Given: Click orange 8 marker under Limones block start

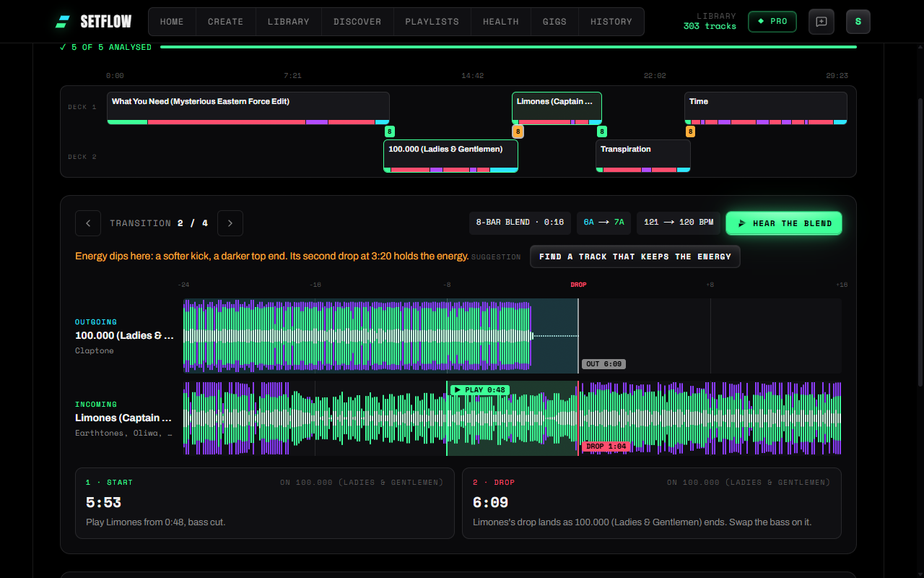Looking at the screenshot, I should click(x=518, y=131).
